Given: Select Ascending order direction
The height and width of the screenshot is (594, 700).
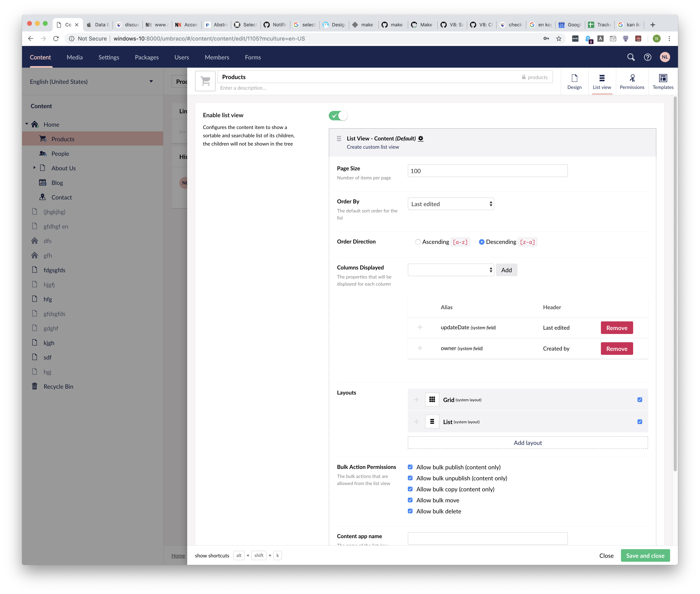Looking at the screenshot, I should [x=418, y=242].
